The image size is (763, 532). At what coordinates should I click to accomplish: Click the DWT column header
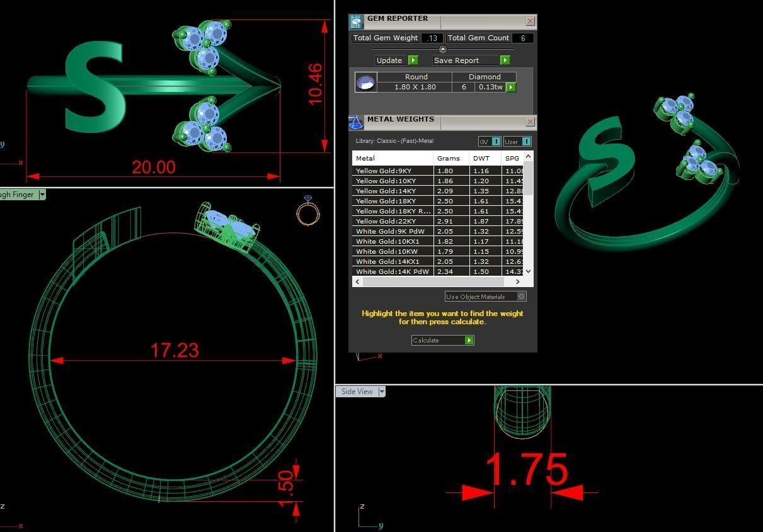485,158
